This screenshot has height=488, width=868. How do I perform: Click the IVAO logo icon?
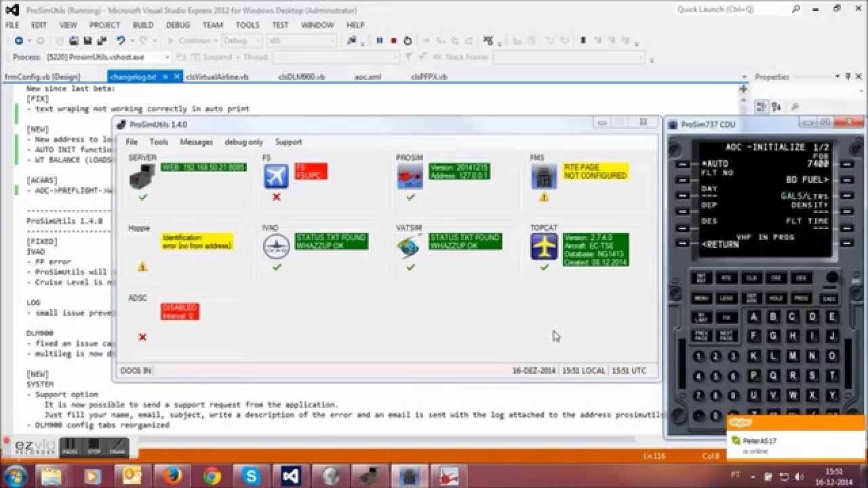276,247
